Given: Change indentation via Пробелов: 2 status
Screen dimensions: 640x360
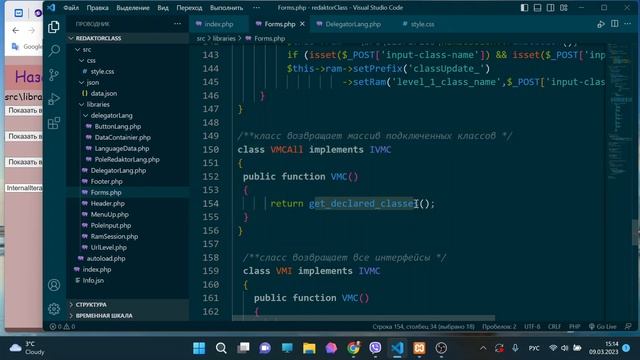Looking at the screenshot, I should 499,327.
